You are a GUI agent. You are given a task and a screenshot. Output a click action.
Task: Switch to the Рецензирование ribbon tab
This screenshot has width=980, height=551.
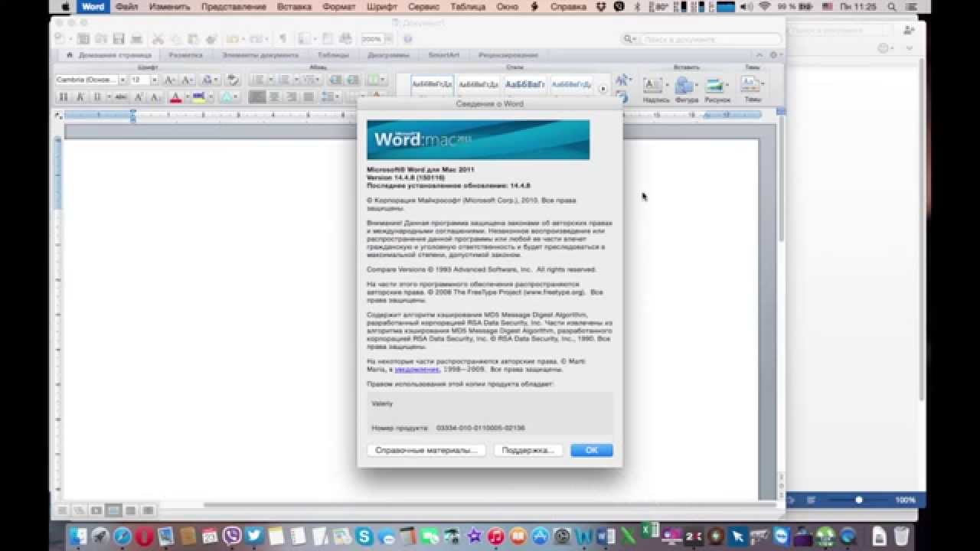[508, 55]
